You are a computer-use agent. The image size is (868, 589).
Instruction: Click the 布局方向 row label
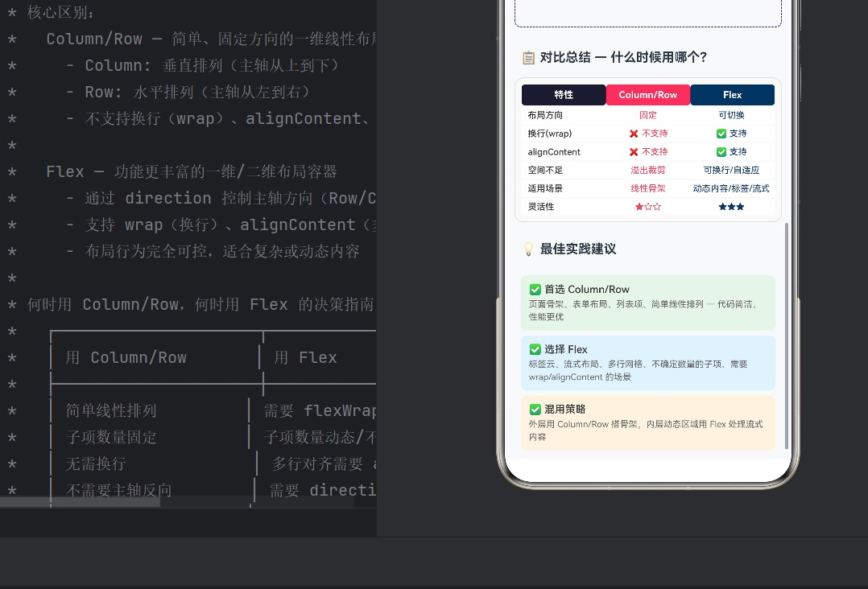(x=545, y=115)
